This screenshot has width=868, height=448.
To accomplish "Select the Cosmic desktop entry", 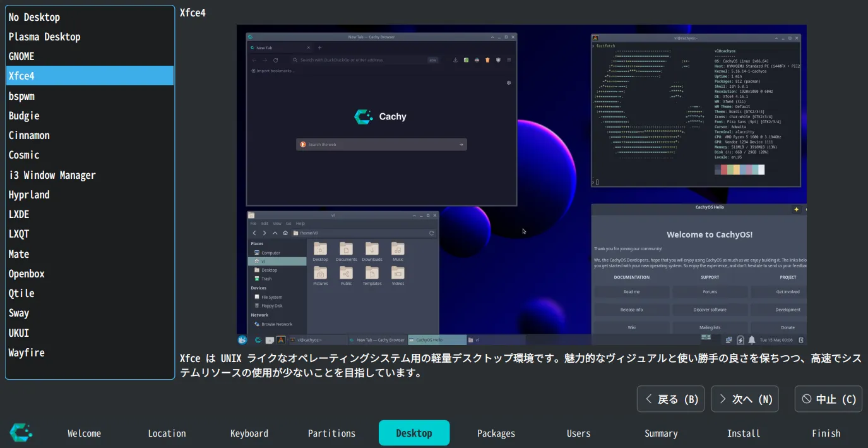I will 90,155.
